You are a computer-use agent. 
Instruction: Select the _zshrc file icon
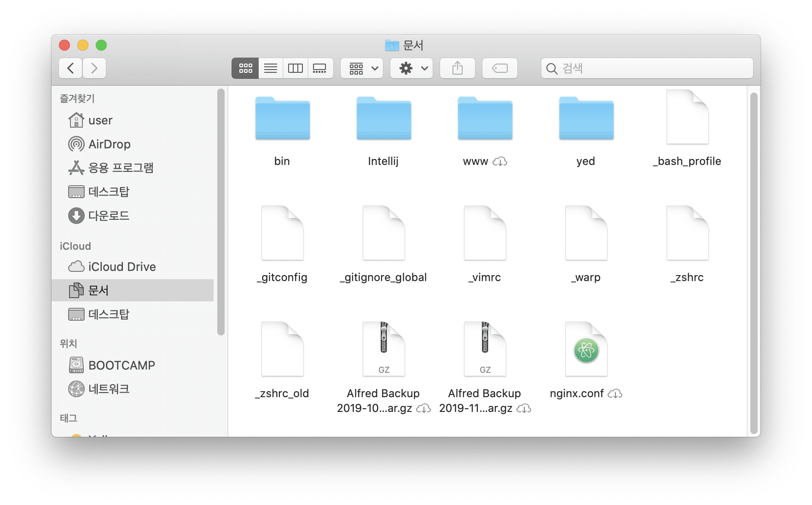[x=688, y=233]
